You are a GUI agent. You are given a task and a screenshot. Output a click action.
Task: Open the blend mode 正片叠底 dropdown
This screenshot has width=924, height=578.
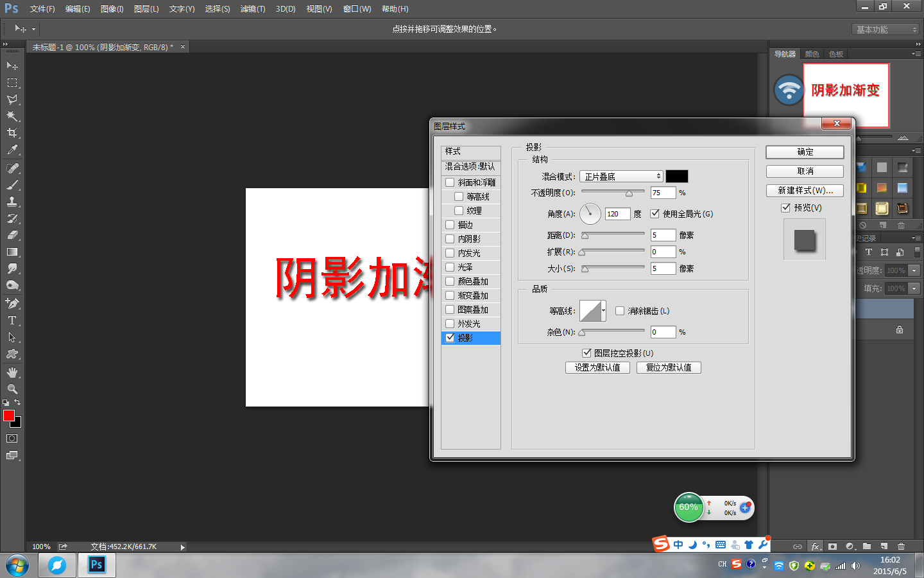pos(621,177)
